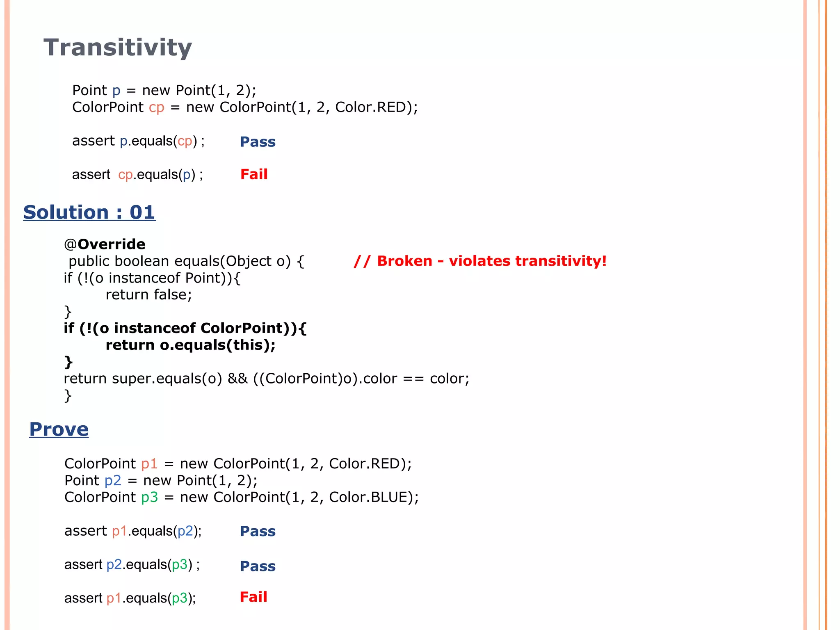This screenshot has height=630, width=840.
Task: Click bold 'if (!(o instanceof ColorPoint)){' line
Action: [185, 329]
